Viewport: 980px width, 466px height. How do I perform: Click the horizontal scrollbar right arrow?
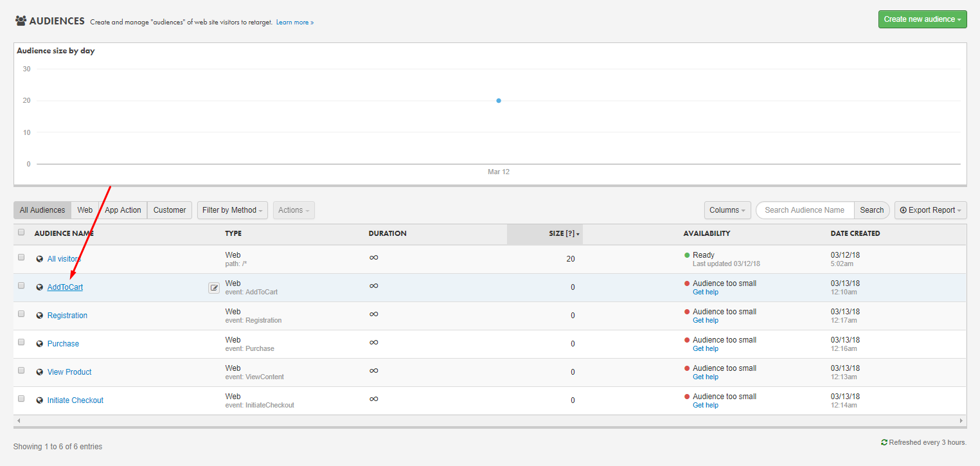pos(962,420)
